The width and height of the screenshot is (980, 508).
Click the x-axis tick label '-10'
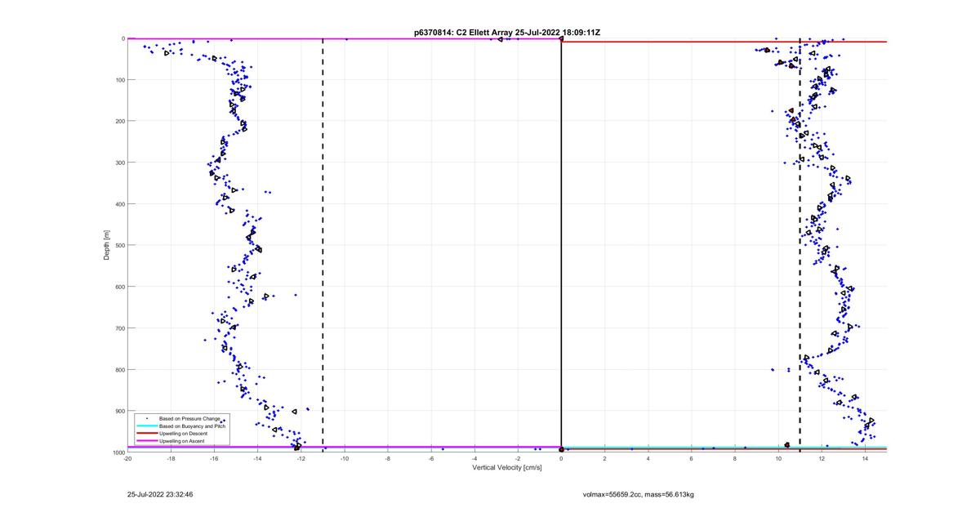click(344, 458)
